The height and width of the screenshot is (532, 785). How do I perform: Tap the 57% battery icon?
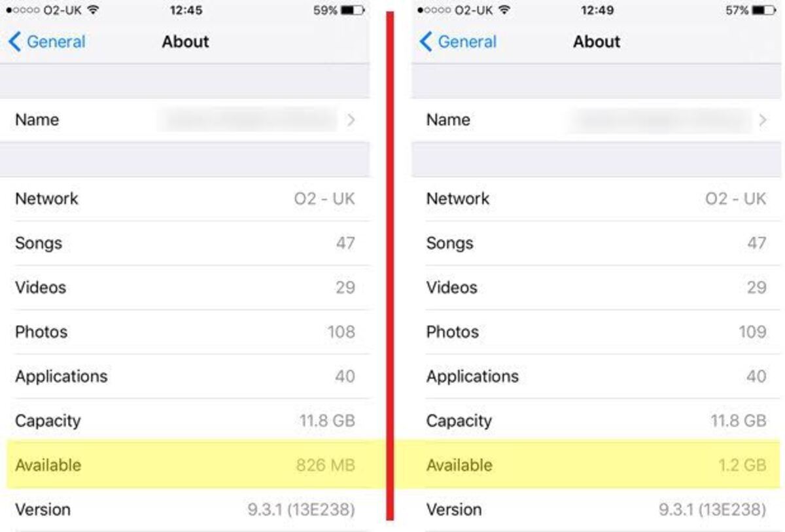tap(763, 10)
